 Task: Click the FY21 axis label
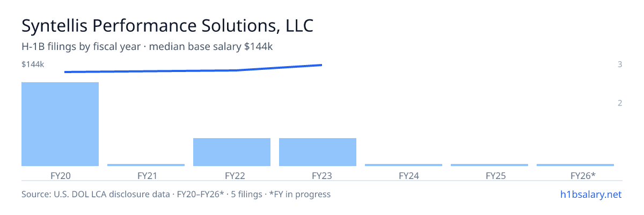146,175
